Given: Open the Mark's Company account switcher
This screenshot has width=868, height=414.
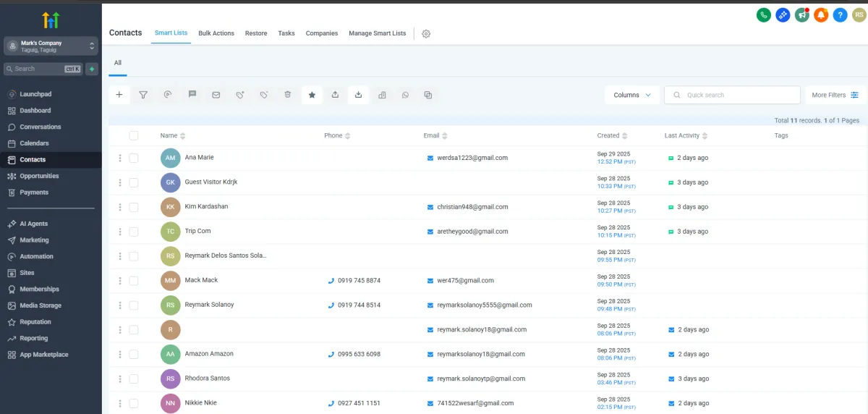Looking at the screenshot, I should click(x=51, y=46).
